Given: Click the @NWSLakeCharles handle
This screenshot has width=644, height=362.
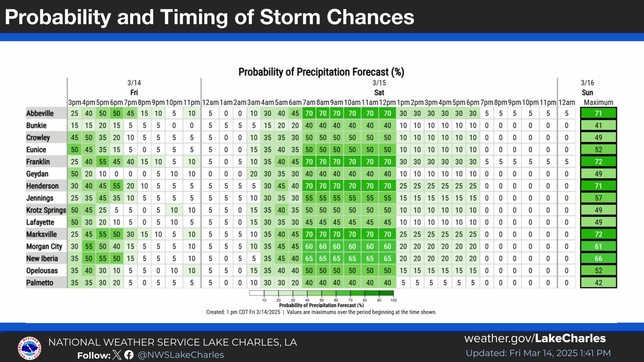Looking at the screenshot, I should pyautogui.click(x=181, y=355).
